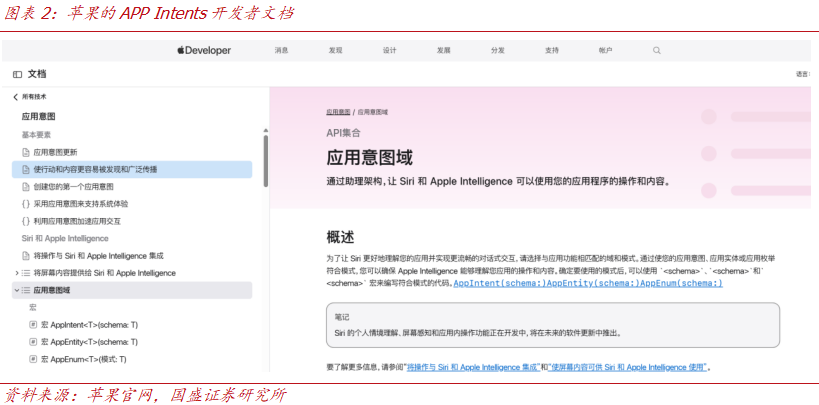Click the Apple Developer logo
Image resolution: width=819 pixels, height=405 pixels.
(x=204, y=51)
